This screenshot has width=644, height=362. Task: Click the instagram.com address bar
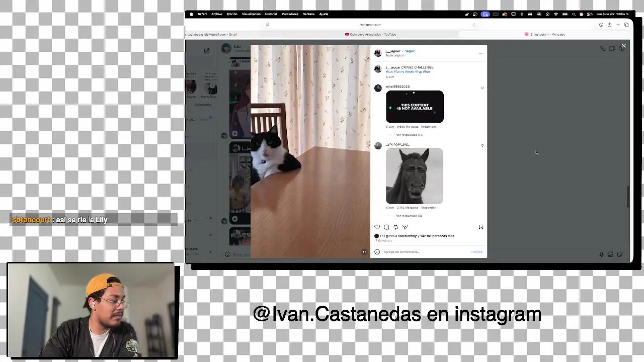click(x=370, y=25)
